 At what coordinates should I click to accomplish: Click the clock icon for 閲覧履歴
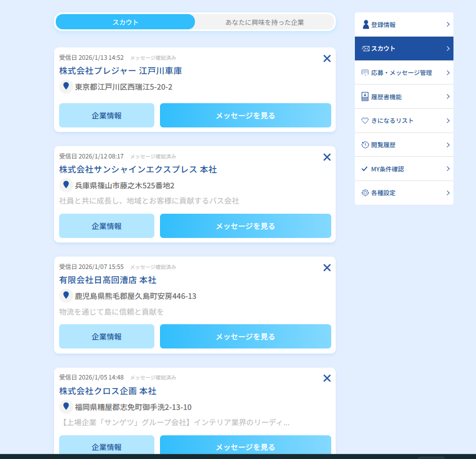365,145
